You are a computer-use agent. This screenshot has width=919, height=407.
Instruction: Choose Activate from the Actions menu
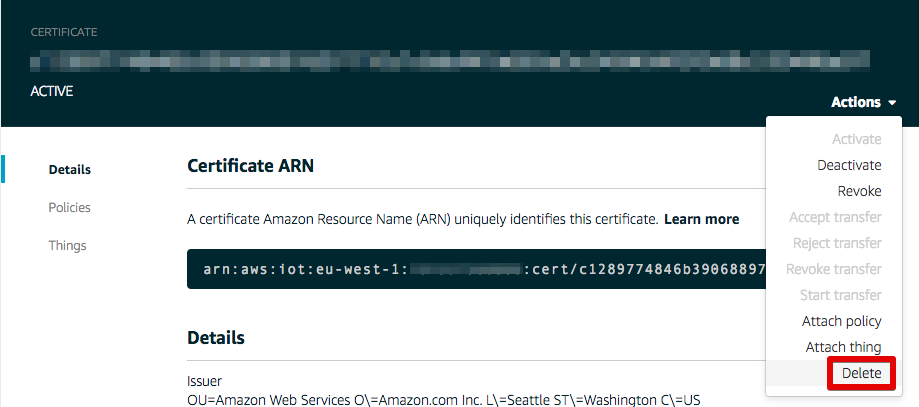[856, 139]
